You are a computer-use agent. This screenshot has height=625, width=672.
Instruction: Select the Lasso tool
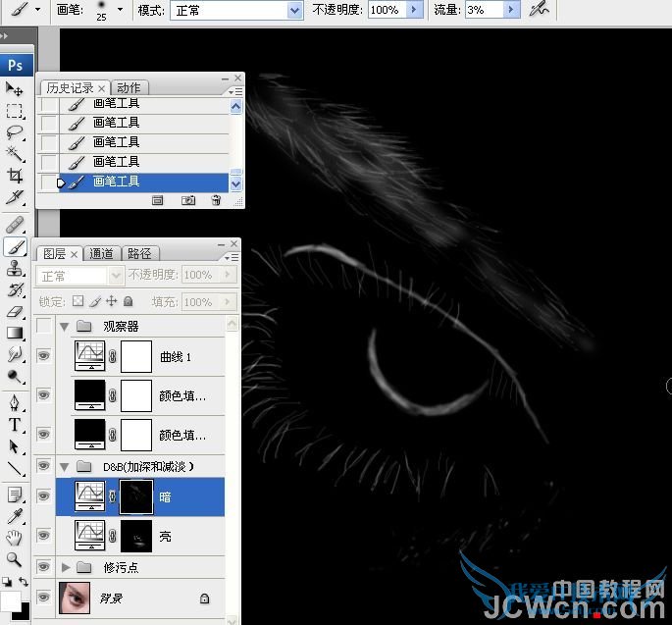coord(14,132)
